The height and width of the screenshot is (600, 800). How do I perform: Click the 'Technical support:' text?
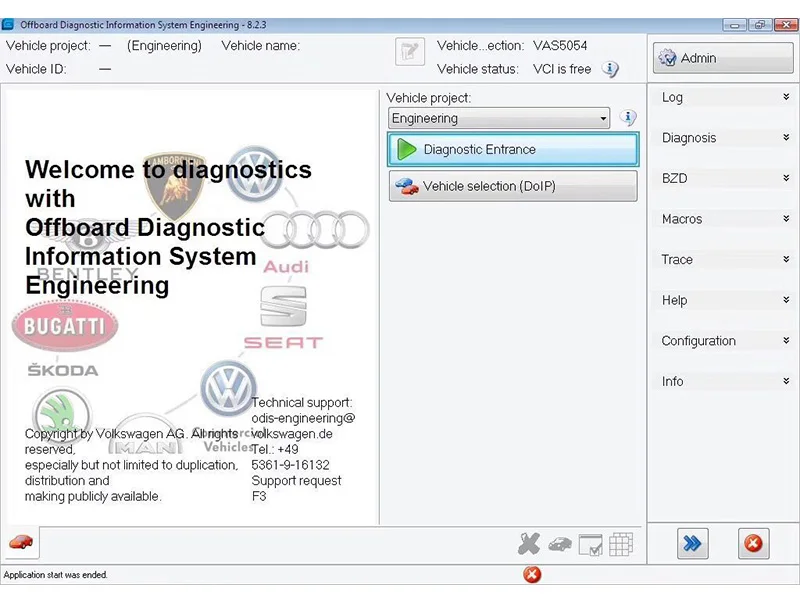tap(302, 403)
